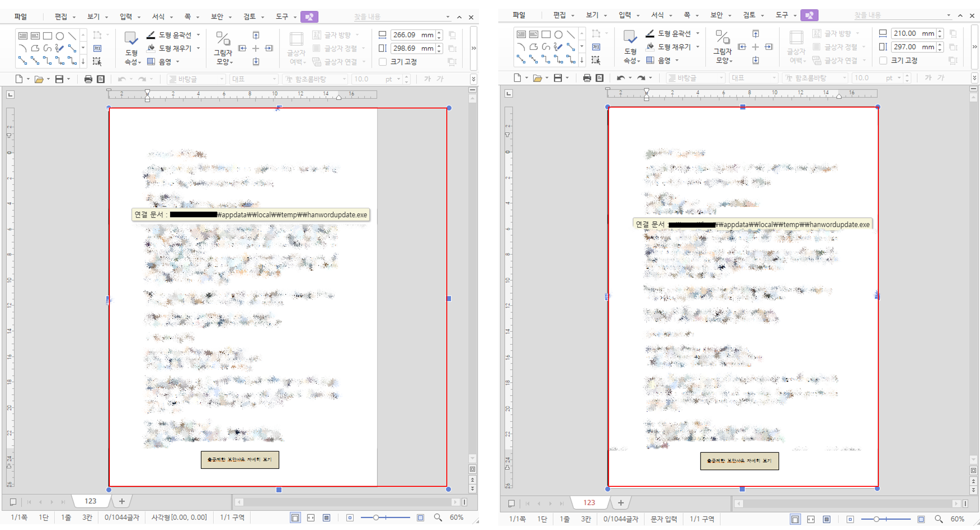The width and height of the screenshot is (980, 530).
Task: Select freeform curve tool in left window
Action: (x=47, y=48)
